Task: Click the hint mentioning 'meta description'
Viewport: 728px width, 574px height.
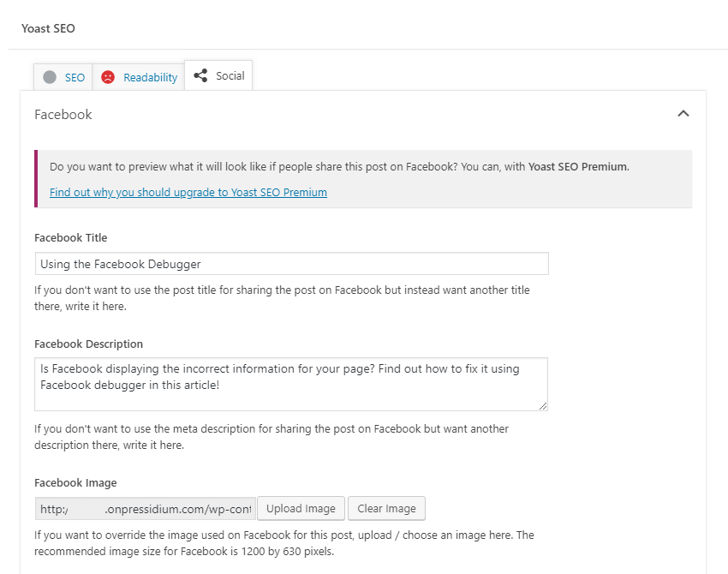Action: coord(272,437)
